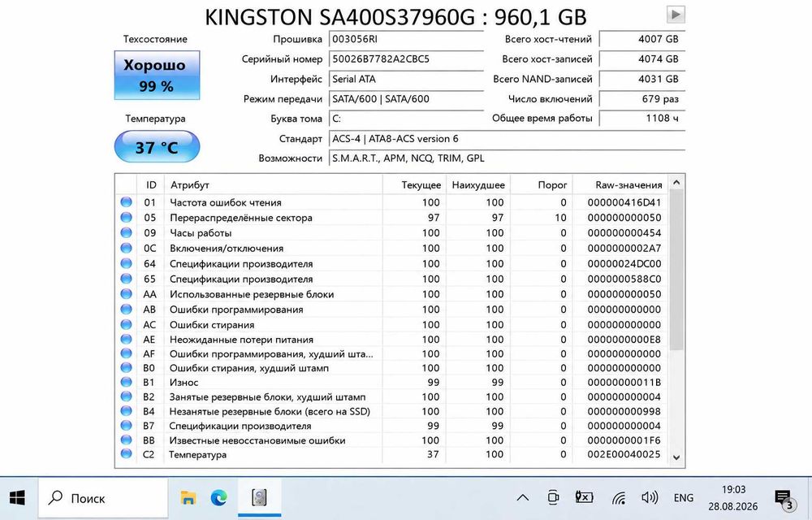
Task: Click the status circle for attribute B4
Action: (x=126, y=411)
